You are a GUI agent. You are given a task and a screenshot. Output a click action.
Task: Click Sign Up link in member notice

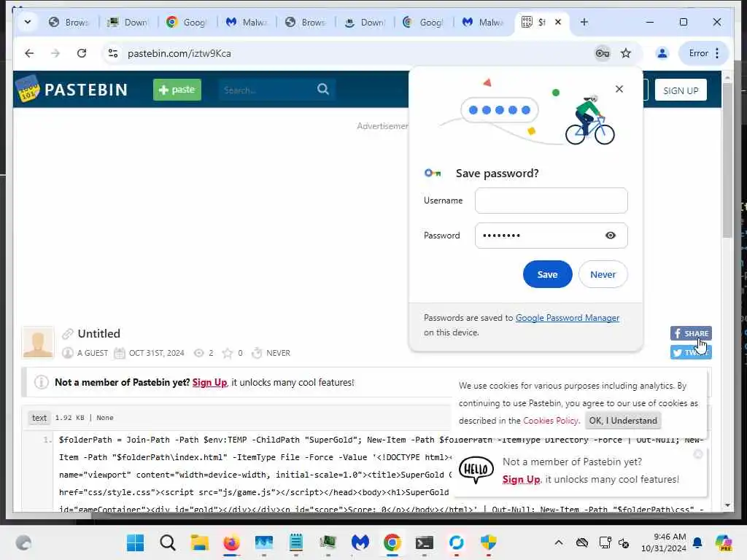pyautogui.click(x=209, y=382)
